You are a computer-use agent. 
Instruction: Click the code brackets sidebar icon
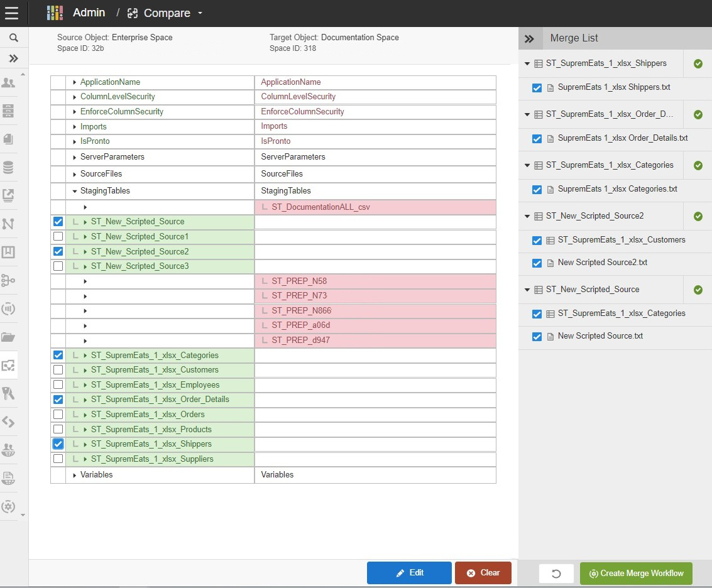point(9,422)
